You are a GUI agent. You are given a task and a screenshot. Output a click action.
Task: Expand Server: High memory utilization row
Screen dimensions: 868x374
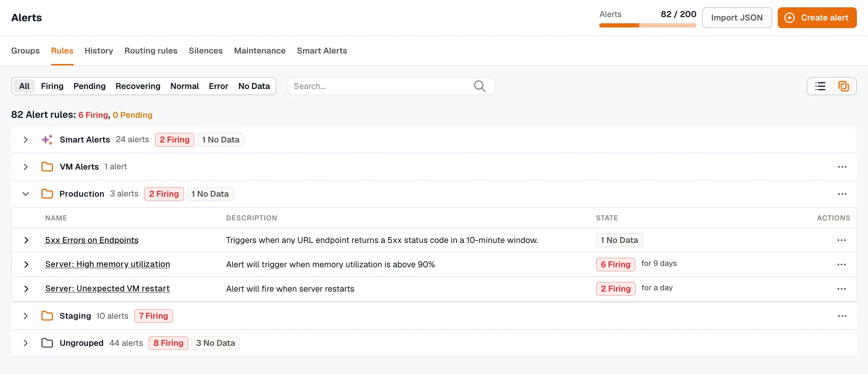pos(26,265)
